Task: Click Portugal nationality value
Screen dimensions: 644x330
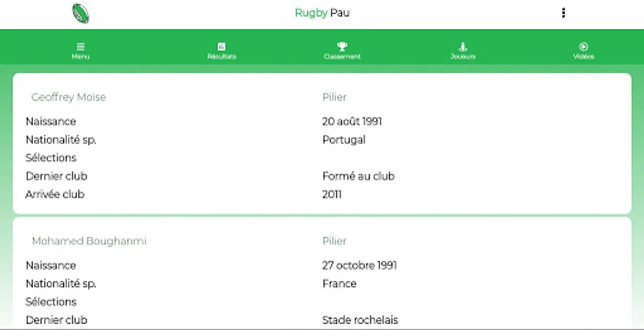Action: [x=343, y=140]
